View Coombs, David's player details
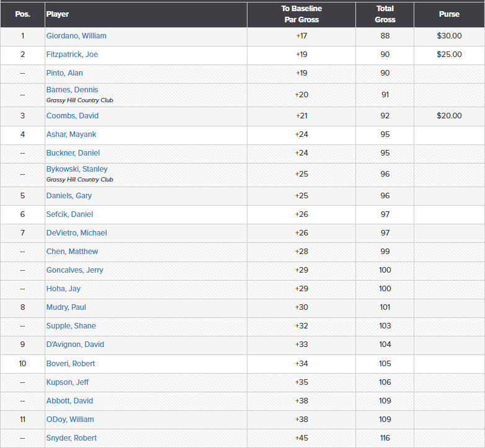This screenshot has height=448, width=485. [x=72, y=116]
